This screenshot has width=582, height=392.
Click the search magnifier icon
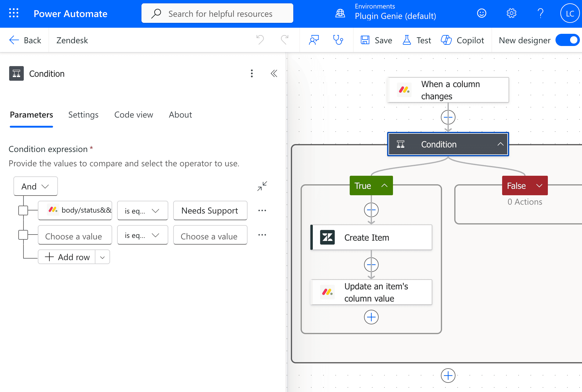pos(156,13)
